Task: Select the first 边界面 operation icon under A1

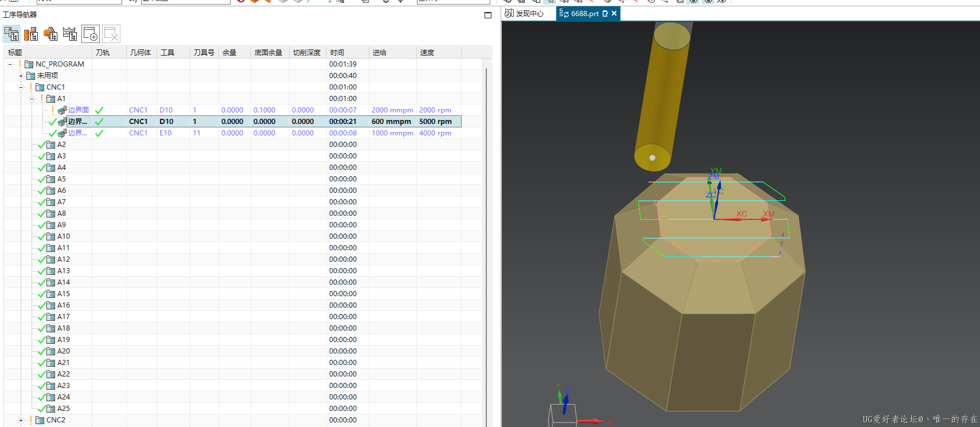Action: click(x=62, y=110)
